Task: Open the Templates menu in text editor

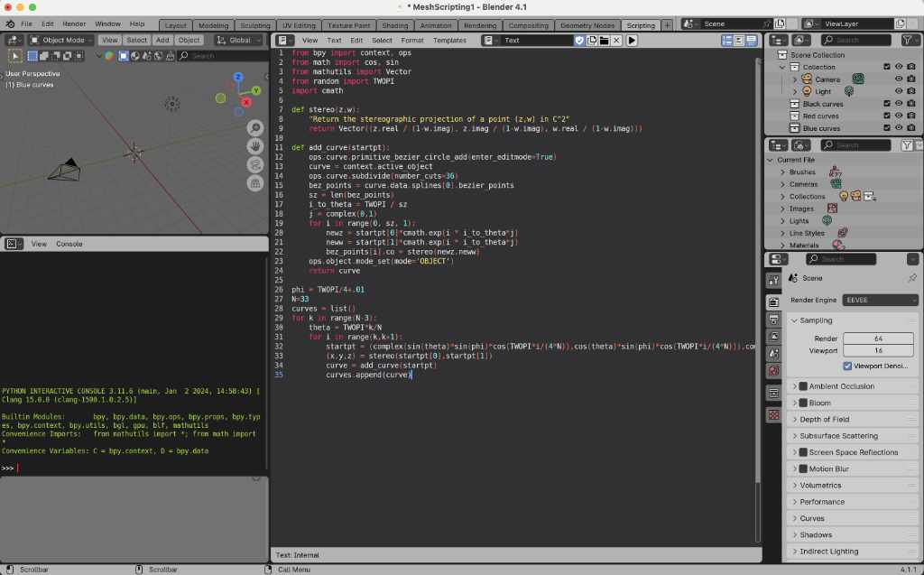Action: [x=449, y=40]
